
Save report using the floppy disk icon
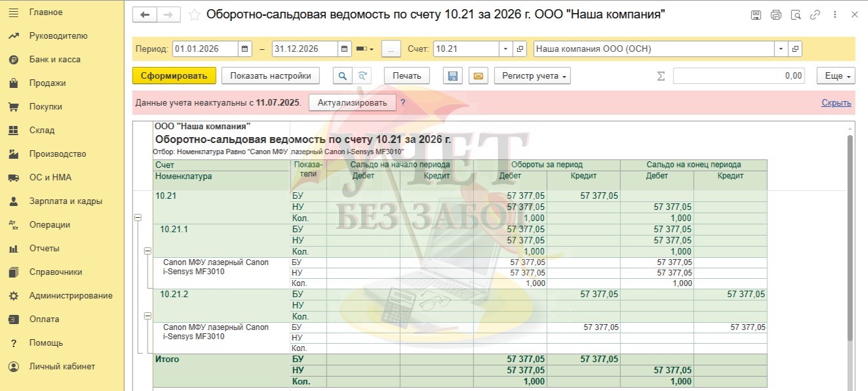tap(452, 76)
